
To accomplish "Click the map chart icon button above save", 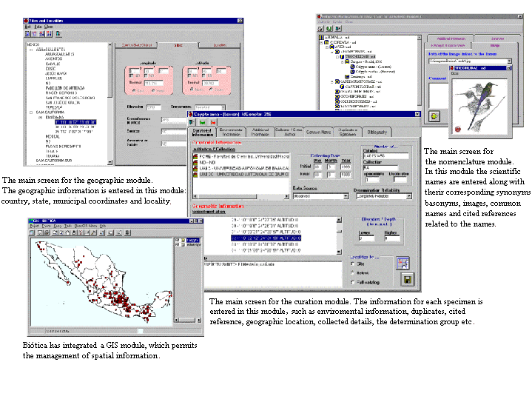I will 403,264.
